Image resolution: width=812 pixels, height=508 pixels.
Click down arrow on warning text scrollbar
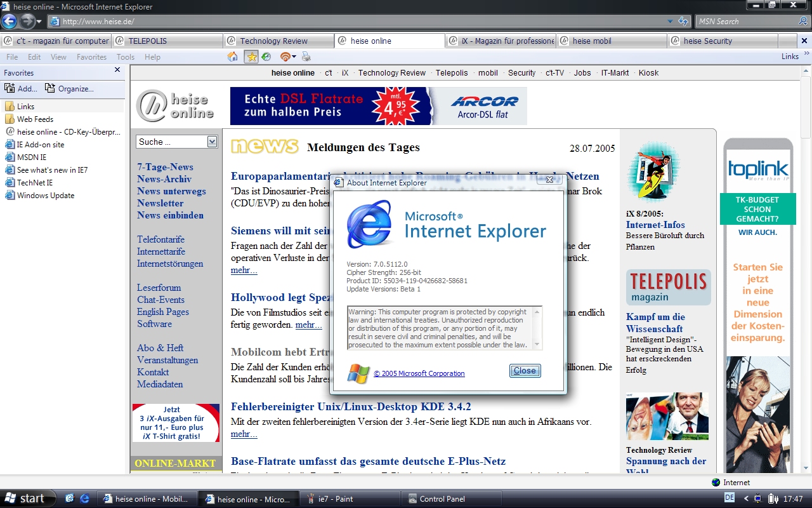[537, 345]
